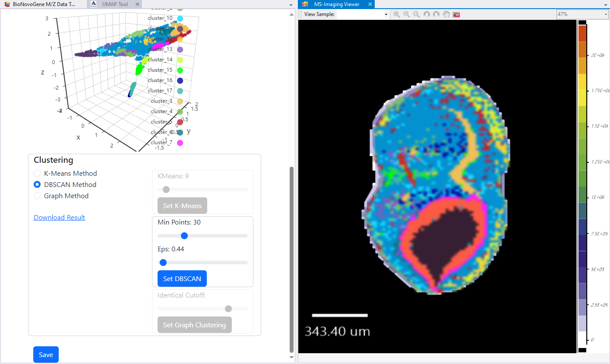Expand the 47% zoom level dropdown
The width and height of the screenshot is (610, 364).
(605, 14)
